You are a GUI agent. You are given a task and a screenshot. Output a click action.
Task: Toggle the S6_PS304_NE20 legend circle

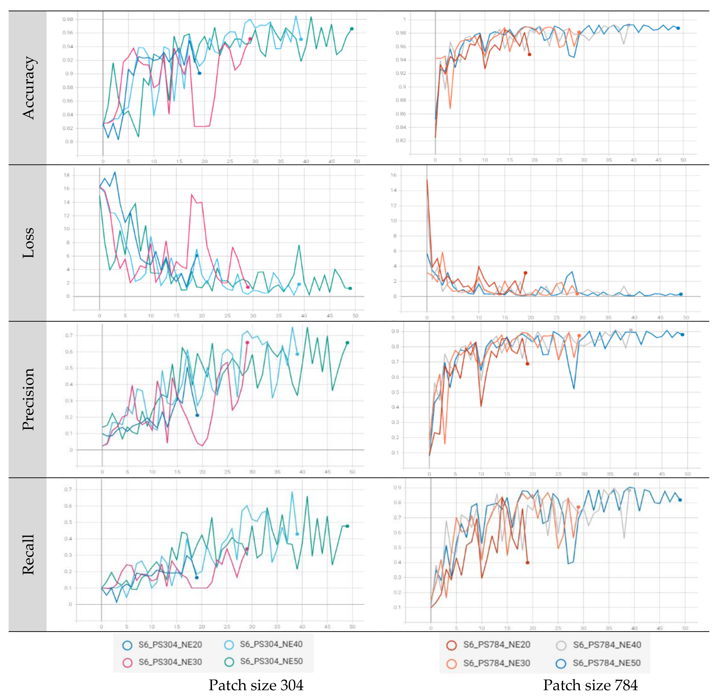point(127,645)
